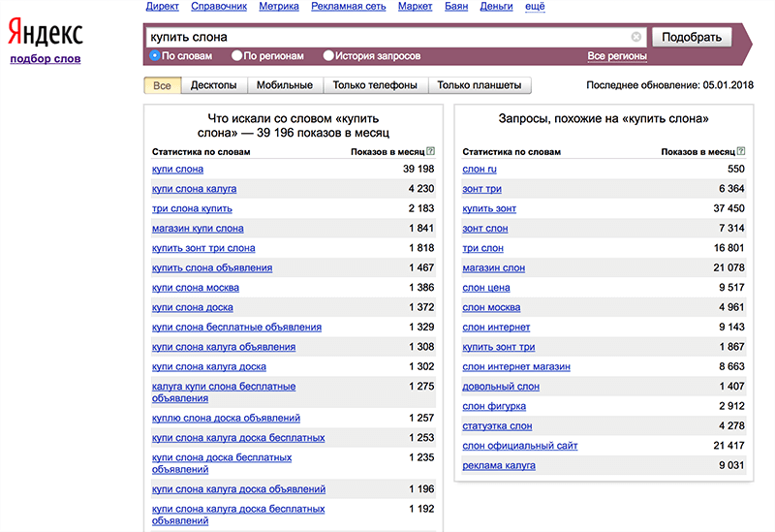Screen dimensions: 775x532
Task: Switch to the 'Десктопы' tab
Action: 213,85
